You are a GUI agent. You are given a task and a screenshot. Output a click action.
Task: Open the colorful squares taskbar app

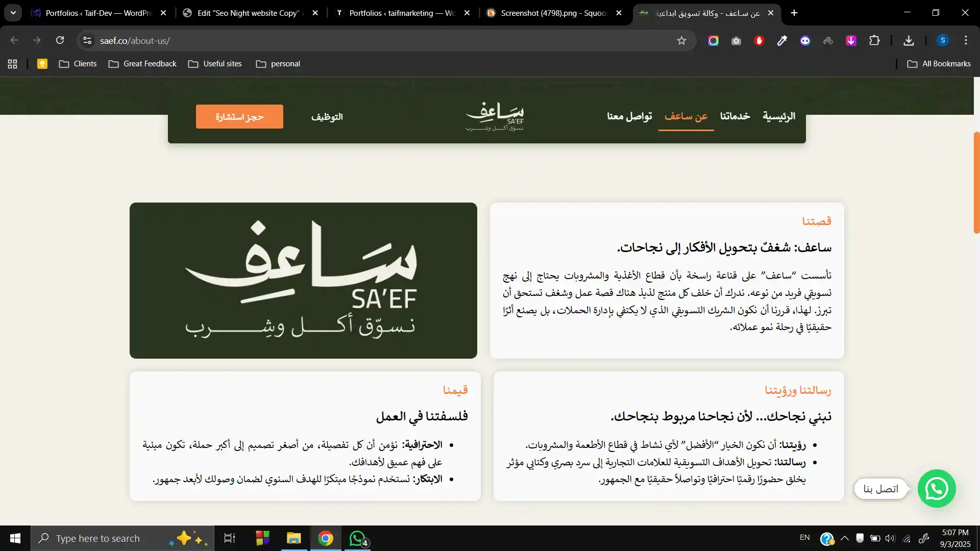coord(262,538)
